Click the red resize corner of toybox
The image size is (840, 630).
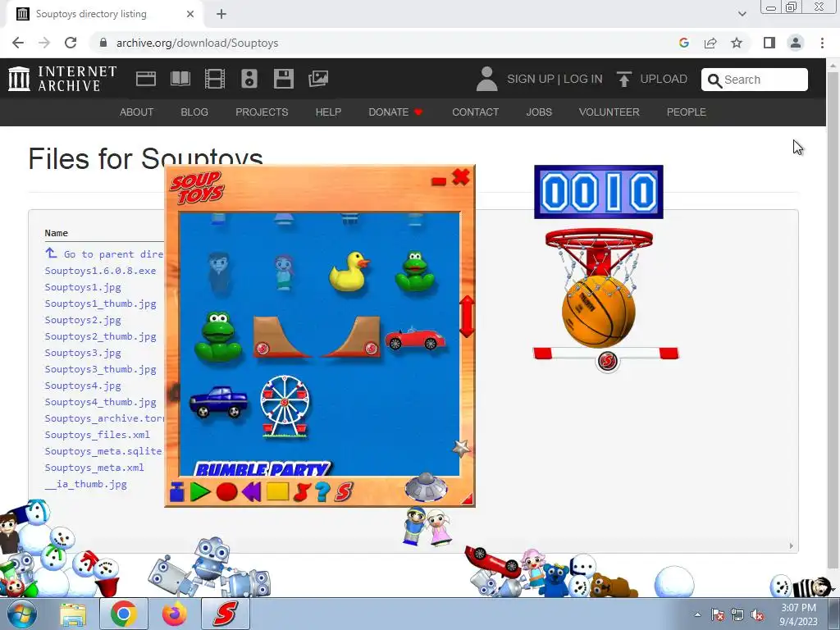point(467,499)
